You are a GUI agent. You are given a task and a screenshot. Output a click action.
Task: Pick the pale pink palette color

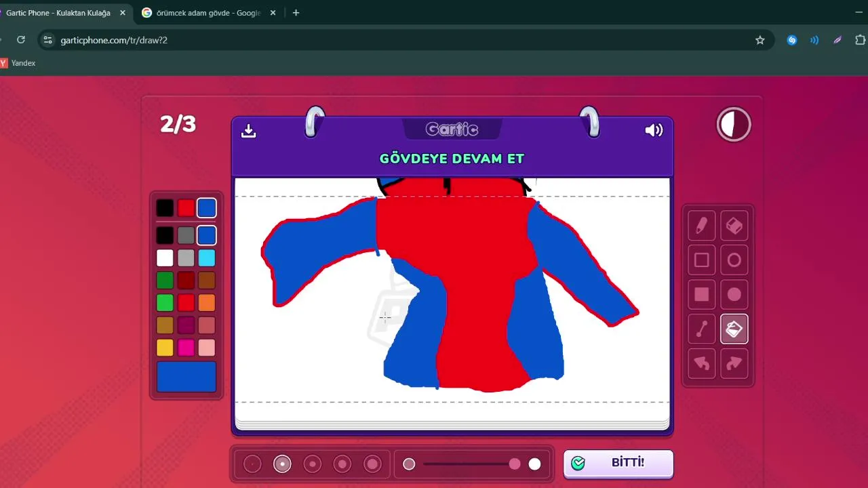coord(207,348)
